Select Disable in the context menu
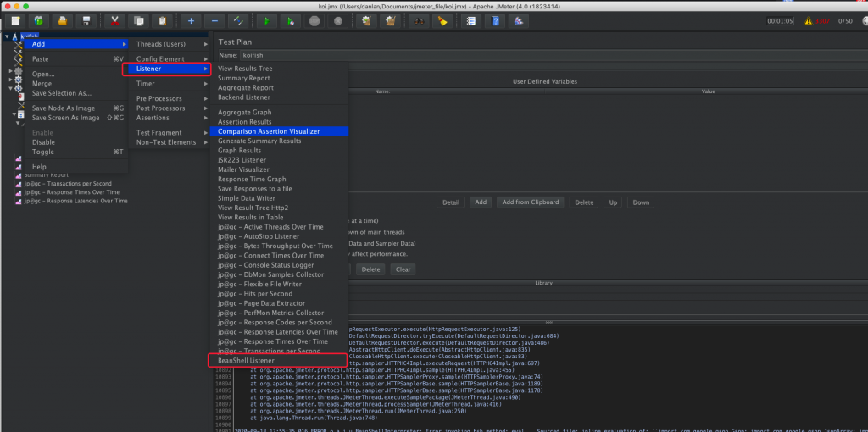Image resolution: width=868 pixels, height=432 pixels. coord(43,142)
